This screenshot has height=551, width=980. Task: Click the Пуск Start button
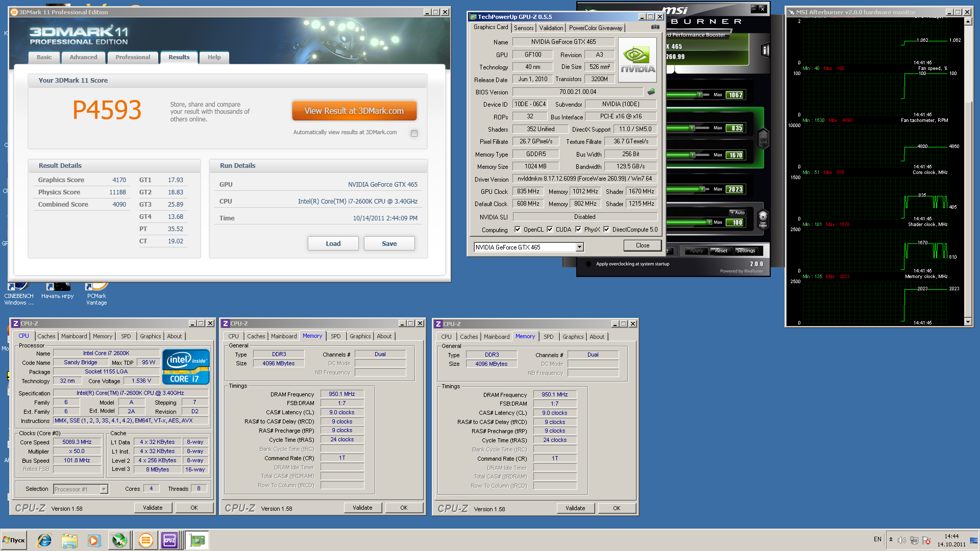[14, 540]
